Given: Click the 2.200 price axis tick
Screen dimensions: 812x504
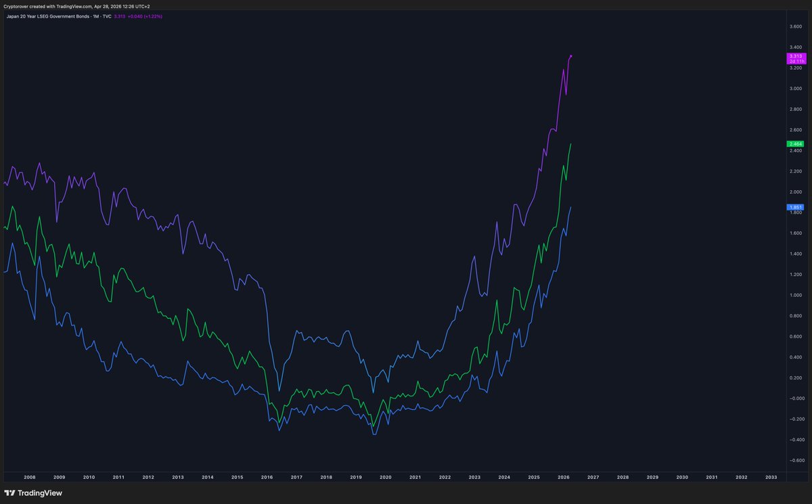Looking at the screenshot, I should click(796, 171).
